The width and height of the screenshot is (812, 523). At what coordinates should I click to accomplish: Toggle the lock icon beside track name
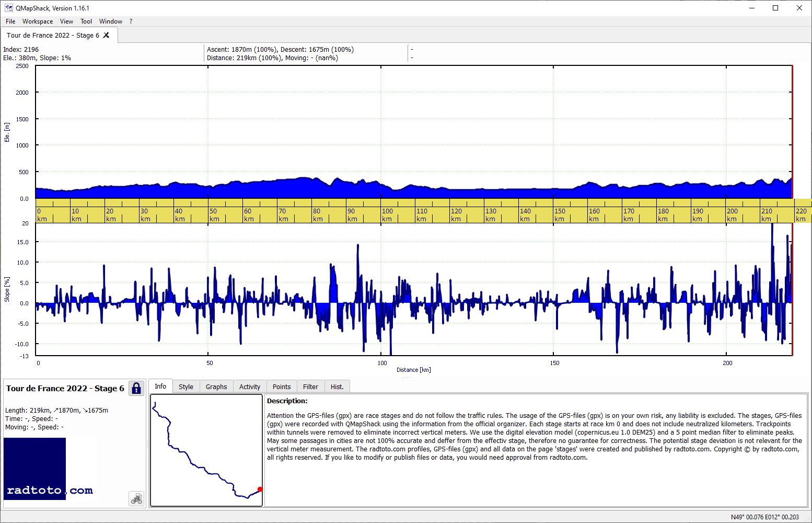tap(136, 388)
